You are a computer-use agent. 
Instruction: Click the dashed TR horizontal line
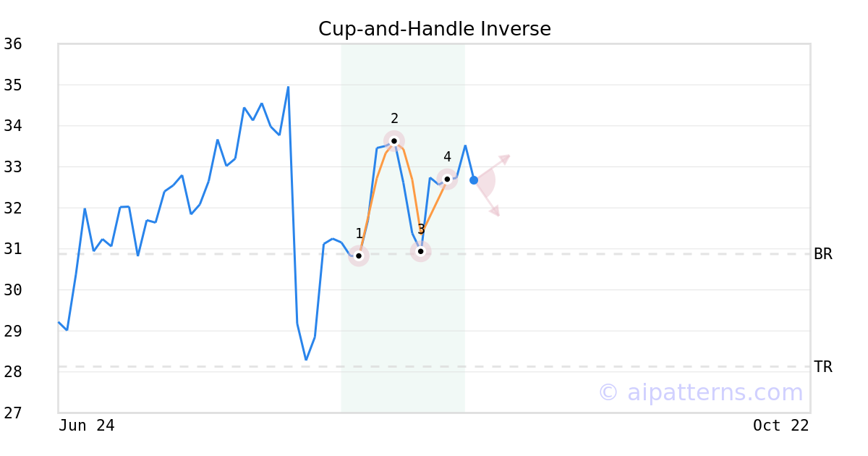[x=434, y=367]
